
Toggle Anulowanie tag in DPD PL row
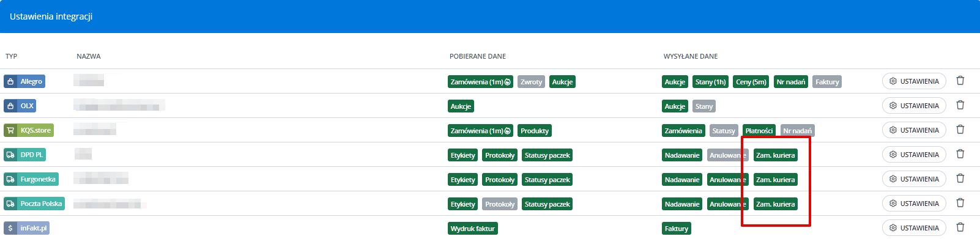point(728,155)
